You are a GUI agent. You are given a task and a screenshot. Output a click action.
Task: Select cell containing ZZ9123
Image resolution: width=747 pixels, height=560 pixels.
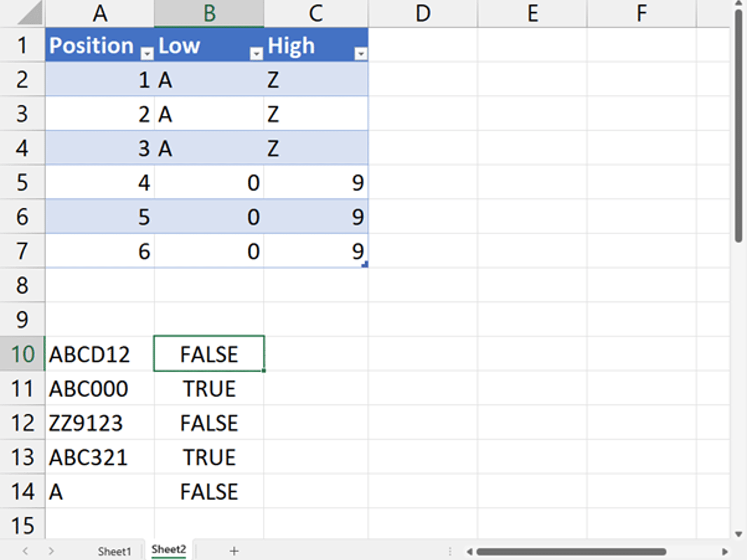86,423
